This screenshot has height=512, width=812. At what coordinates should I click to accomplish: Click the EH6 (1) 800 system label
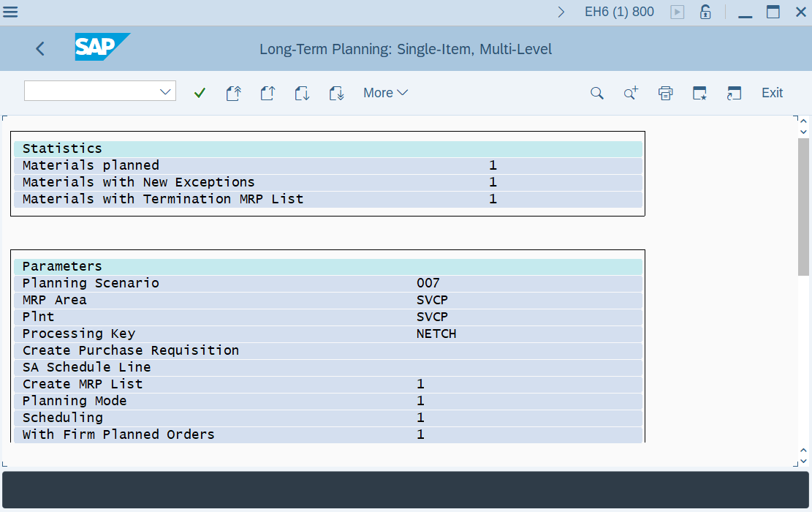click(618, 12)
